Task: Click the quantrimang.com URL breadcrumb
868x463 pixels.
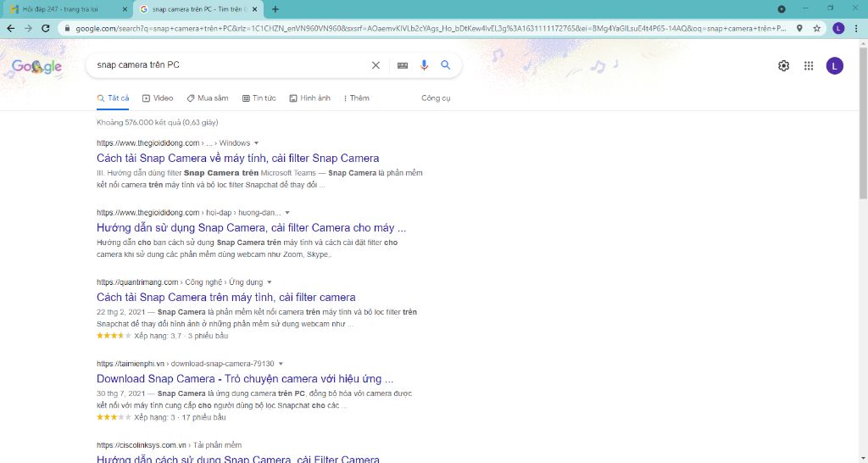Action: (180, 282)
